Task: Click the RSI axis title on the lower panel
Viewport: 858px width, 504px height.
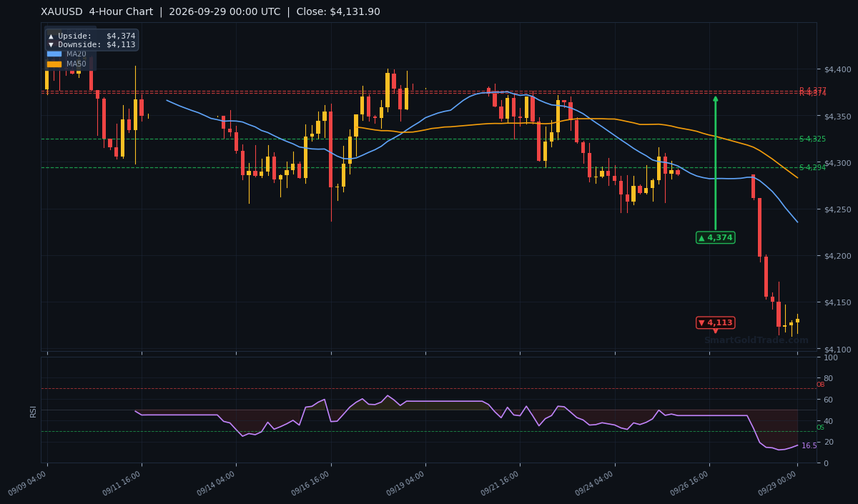Action: coord(33,411)
